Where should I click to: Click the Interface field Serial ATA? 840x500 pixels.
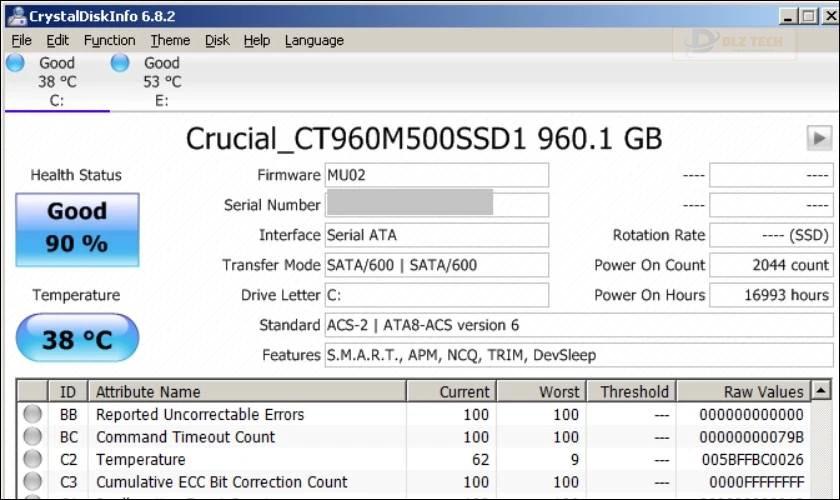point(437,235)
